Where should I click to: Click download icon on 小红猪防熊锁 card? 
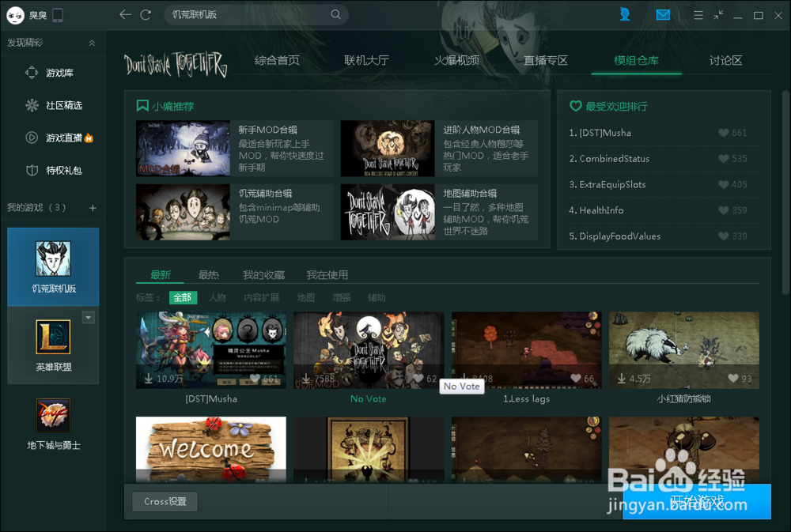coord(622,378)
